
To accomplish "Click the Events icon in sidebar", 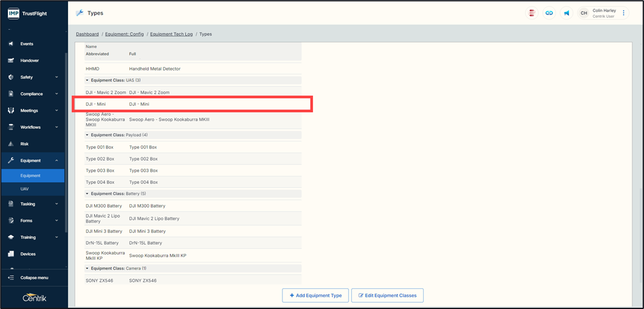I will point(11,44).
